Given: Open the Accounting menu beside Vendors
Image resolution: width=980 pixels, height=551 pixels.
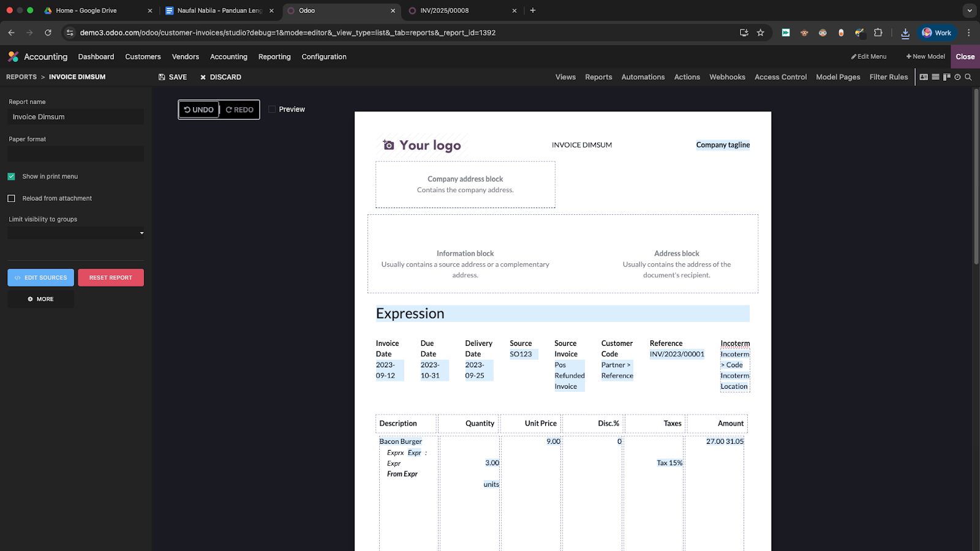Looking at the screenshot, I should pos(228,56).
